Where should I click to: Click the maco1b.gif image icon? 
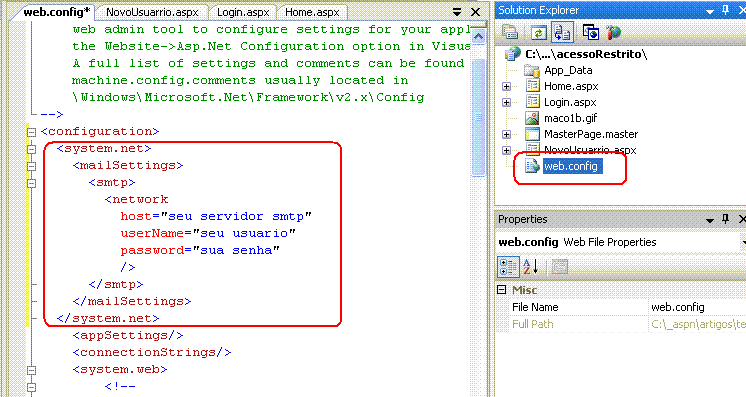click(x=532, y=118)
